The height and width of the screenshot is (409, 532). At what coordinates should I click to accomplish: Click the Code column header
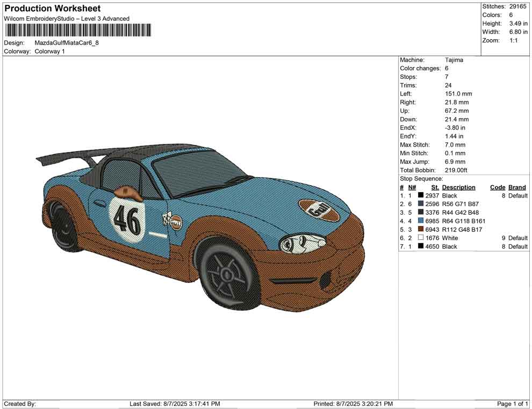tap(498, 187)
